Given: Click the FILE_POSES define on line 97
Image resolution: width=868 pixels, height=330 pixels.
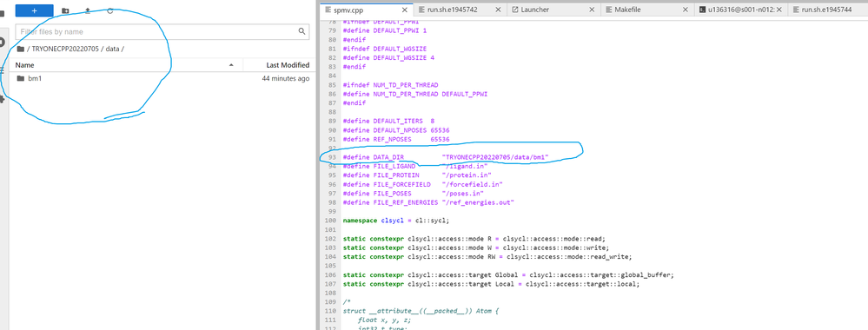Looking at the screenshot, I should [413, 194].
